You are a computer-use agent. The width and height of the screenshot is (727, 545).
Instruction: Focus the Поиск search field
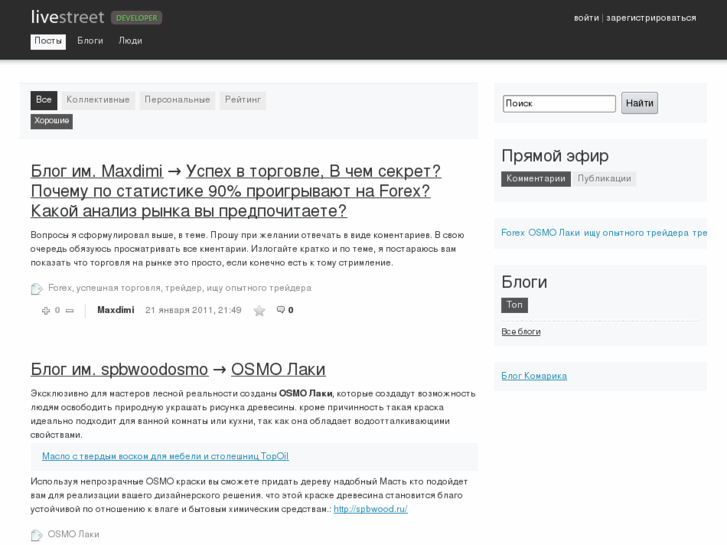point(559,103)
